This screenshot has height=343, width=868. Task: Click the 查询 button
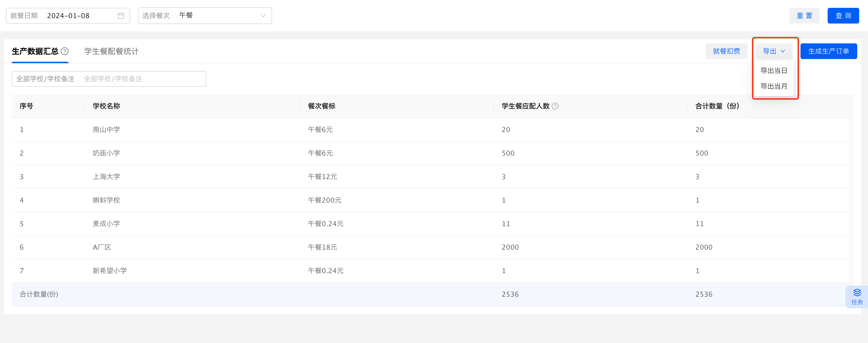click(x=843, y=16)
